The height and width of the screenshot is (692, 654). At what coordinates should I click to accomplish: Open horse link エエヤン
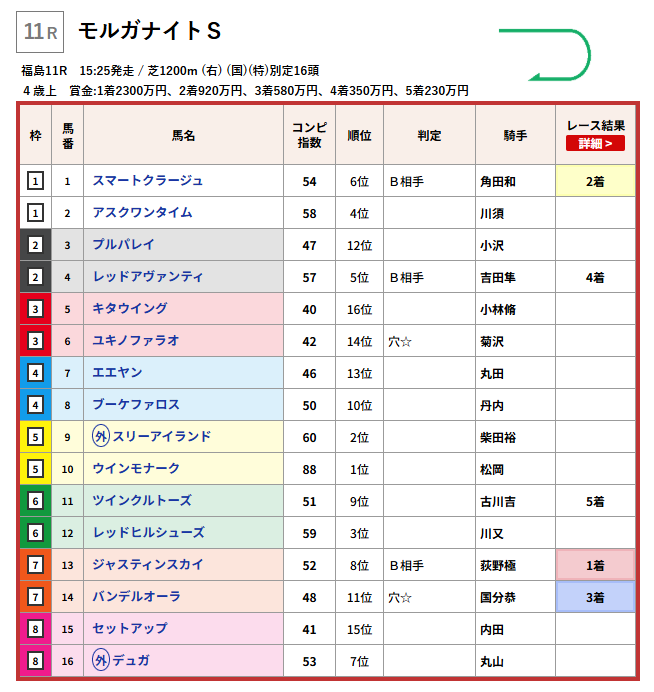pos(117,372)
